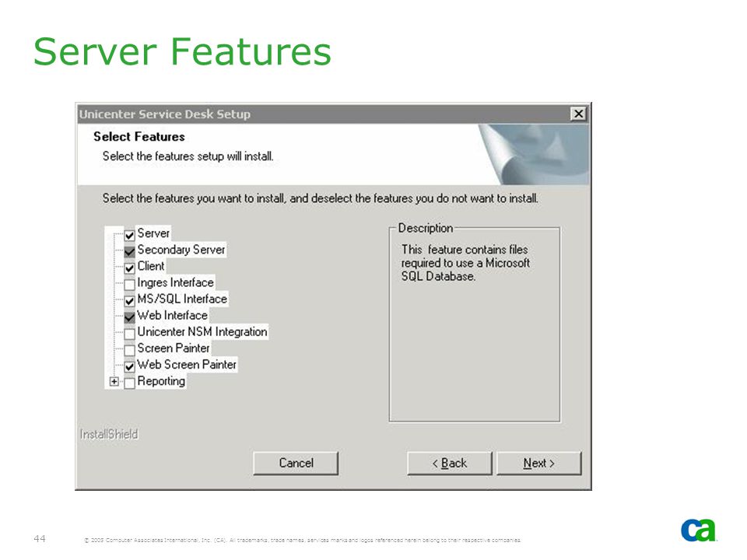Close the Unicenter Service Desk Setup dialog

pyautogui.click(x=578, y=114)
